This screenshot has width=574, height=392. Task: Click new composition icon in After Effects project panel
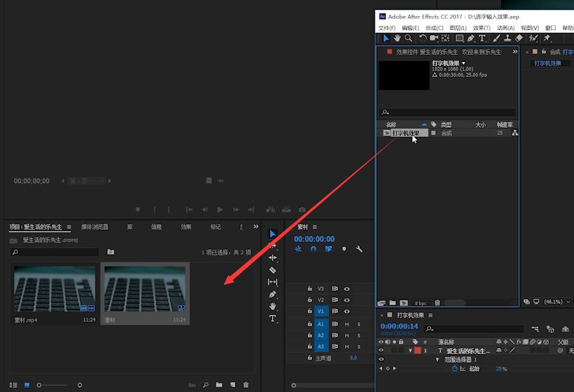point(404,303)
